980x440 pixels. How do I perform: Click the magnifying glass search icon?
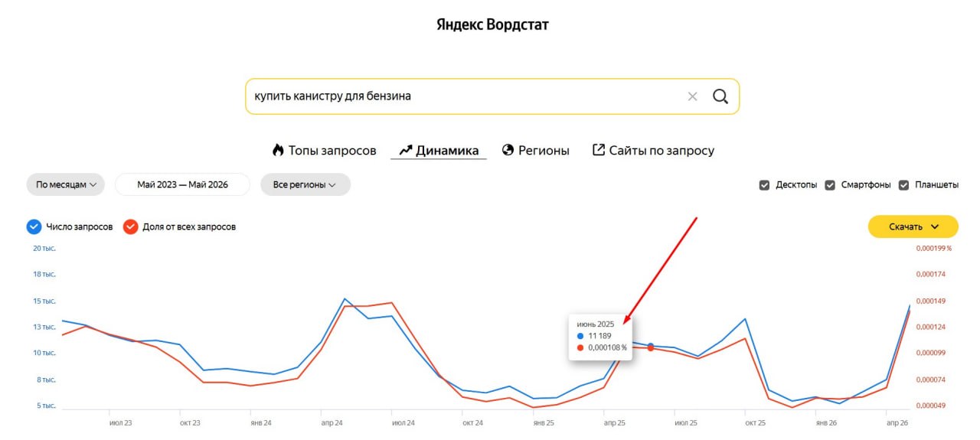click(720, 96)
